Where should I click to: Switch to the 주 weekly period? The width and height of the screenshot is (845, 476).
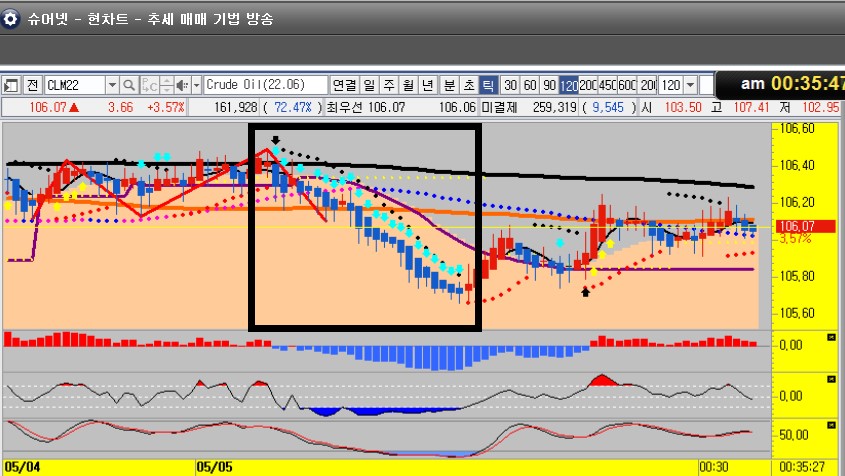pos(389,85)
